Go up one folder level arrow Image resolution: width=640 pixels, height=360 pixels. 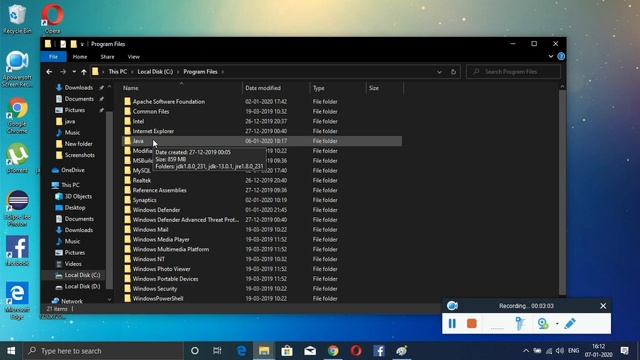tap(84, 72)
